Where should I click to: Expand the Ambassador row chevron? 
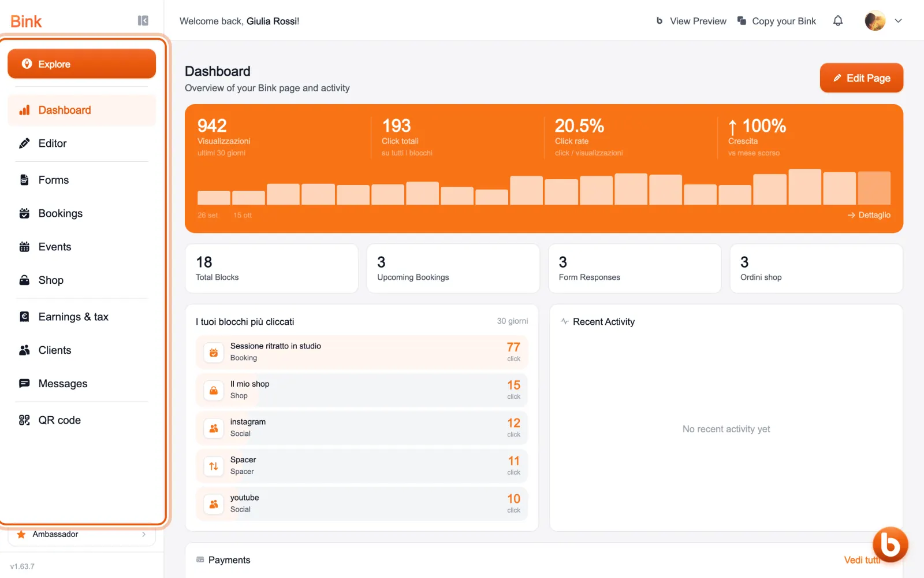144,535
